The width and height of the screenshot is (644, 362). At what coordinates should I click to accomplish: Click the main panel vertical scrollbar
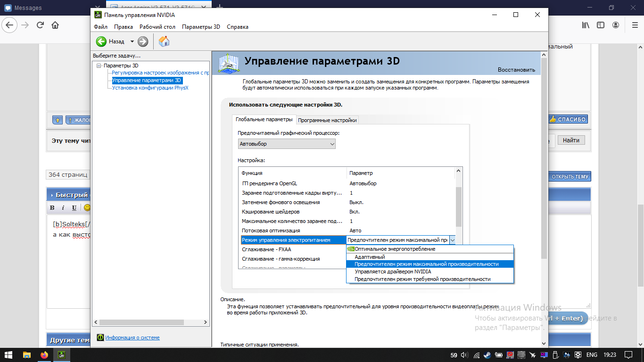pos(544,158)
